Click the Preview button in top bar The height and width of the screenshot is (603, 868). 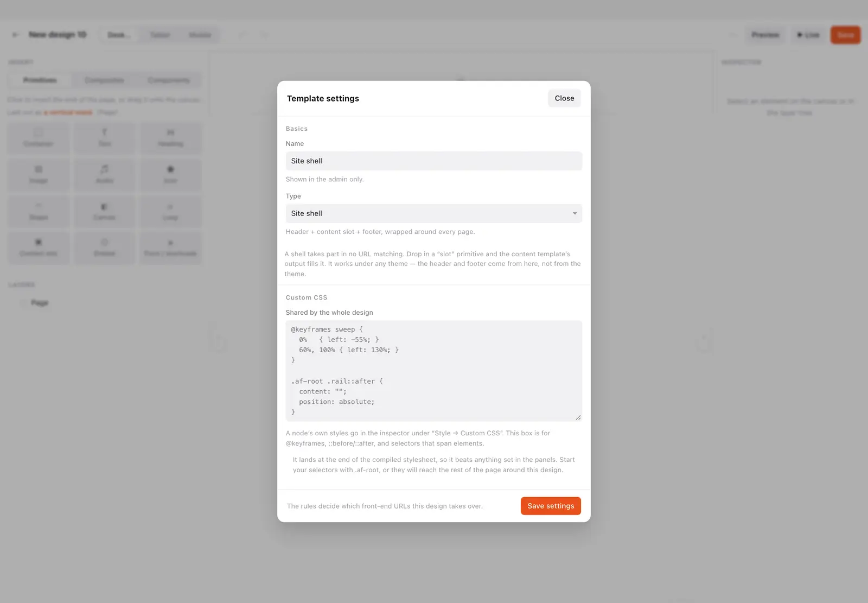point(765,35)
